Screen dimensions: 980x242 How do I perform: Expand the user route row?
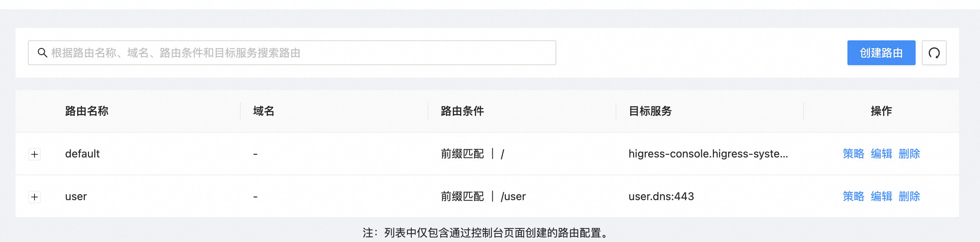[35, 197]
